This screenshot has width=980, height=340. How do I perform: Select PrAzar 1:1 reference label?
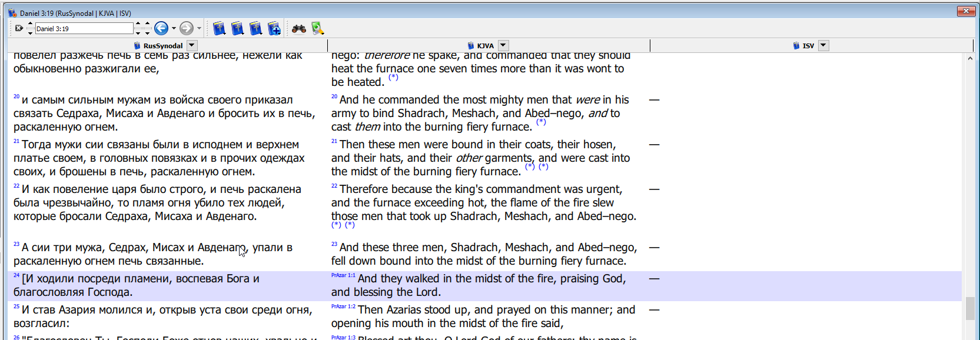pos(343,275)
